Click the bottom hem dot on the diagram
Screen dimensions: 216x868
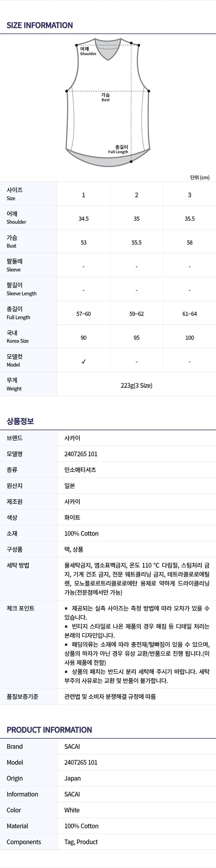(131, 162)
